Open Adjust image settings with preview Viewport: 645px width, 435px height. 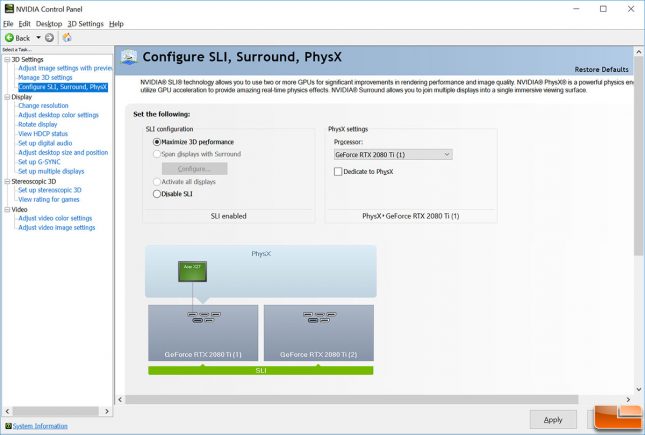tap(65, 68)
